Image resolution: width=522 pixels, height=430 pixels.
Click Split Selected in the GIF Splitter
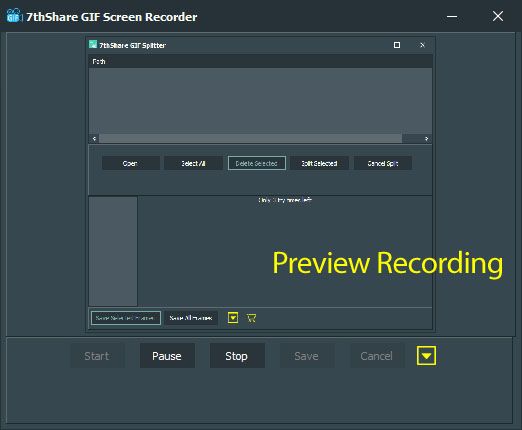pyautogui.click(x=319, y=163)
